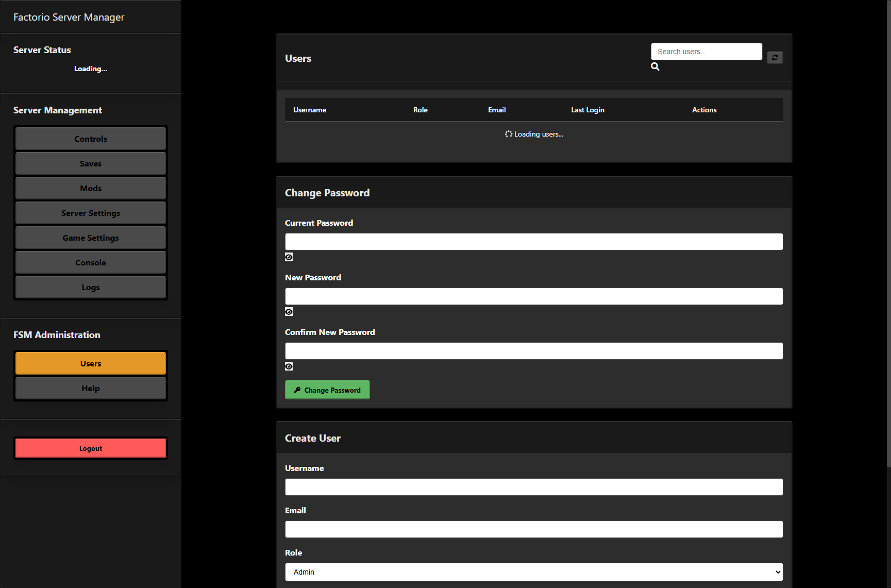The image size is (891, 588).
Task: Click the Actions column header
Action: [x=704, y=110]
